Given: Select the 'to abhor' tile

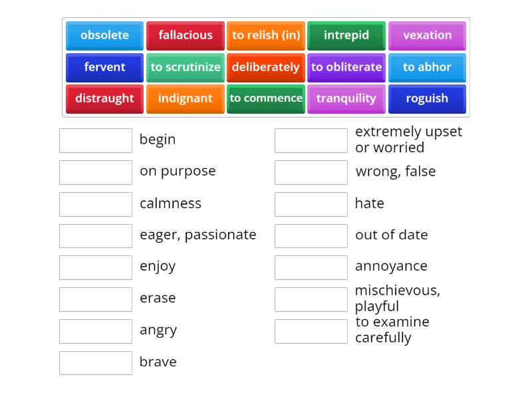Looking at the screenshot, I should [x=427, y=67].
